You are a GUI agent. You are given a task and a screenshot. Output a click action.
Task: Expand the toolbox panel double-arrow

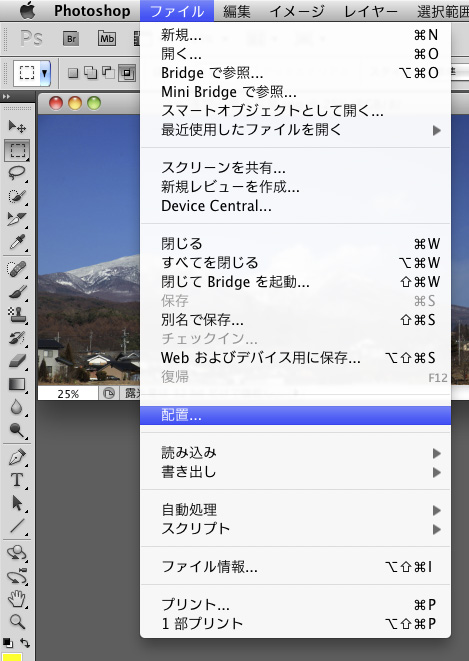pyautogui.click(x=6, y=97)
